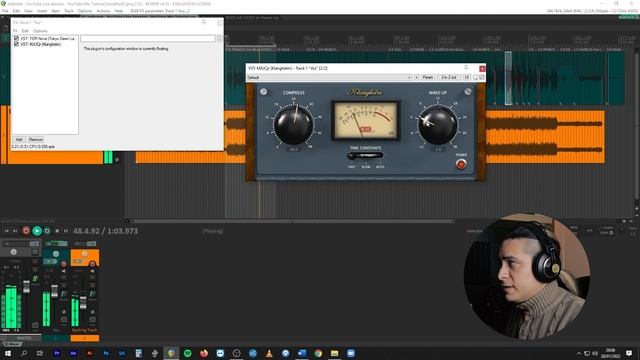The width and height of the screenshot is (640, 360).
Task: Open Options menu in FX chain window
Action: point(40,31)
